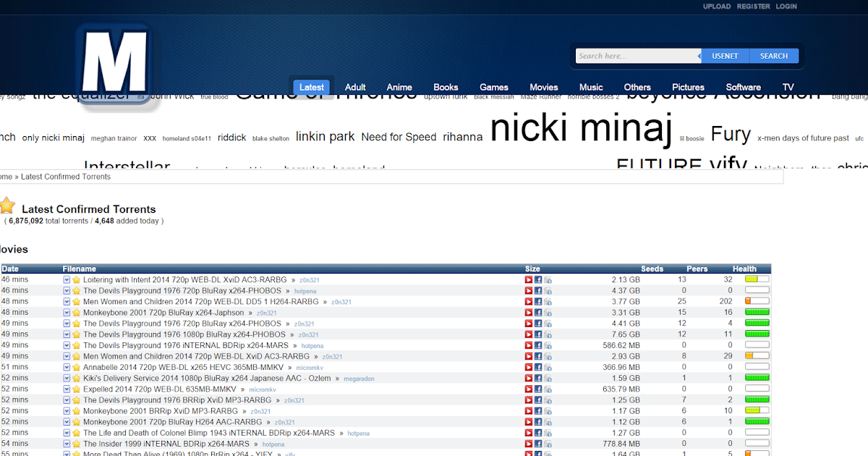Viewport: 868px width, 456px height.
Task: Open the nicki minaj tag link
Action: [x=582, y=128]
